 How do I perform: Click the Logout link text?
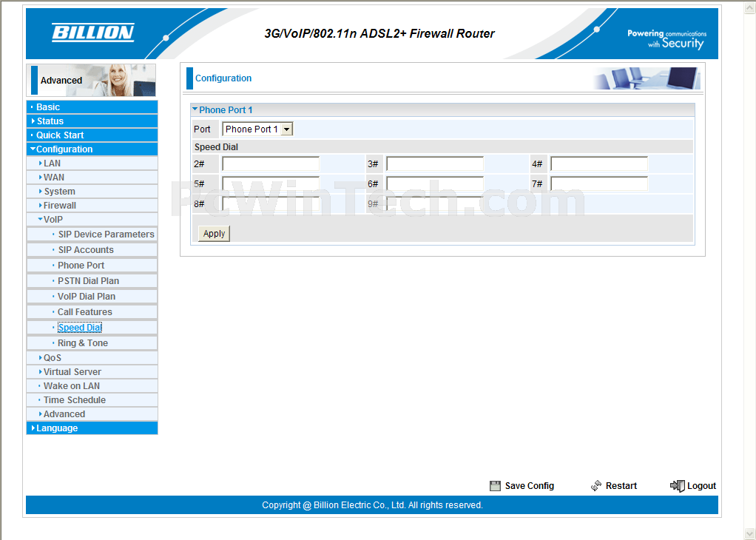tap(701, 486)
